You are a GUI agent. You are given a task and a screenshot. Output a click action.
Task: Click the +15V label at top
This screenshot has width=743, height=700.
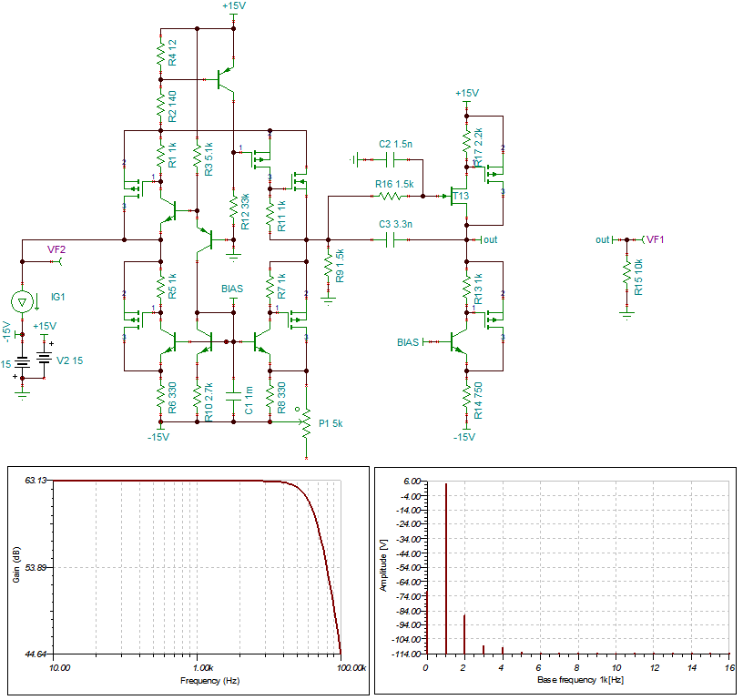(x=234, y=5)
